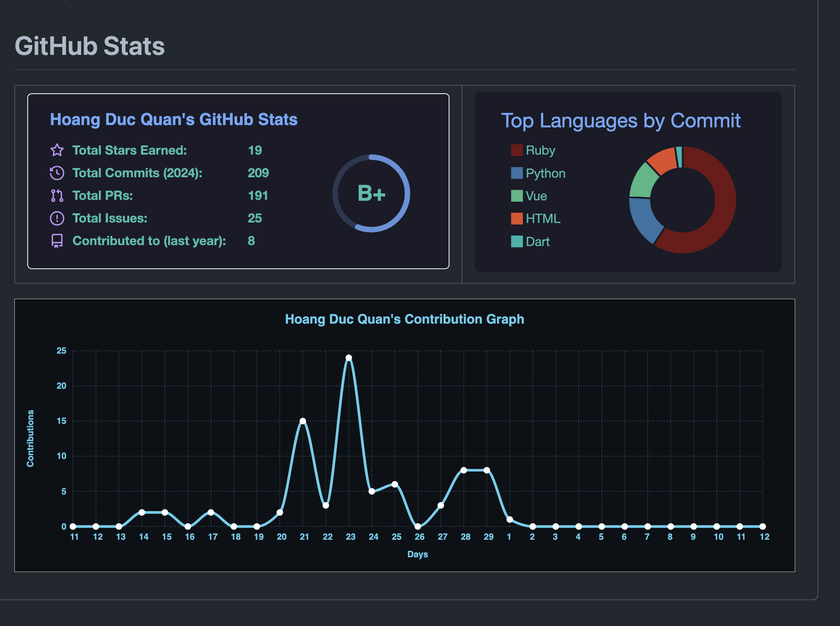Click the B+ grade rank circle

[x=371, y=194]
